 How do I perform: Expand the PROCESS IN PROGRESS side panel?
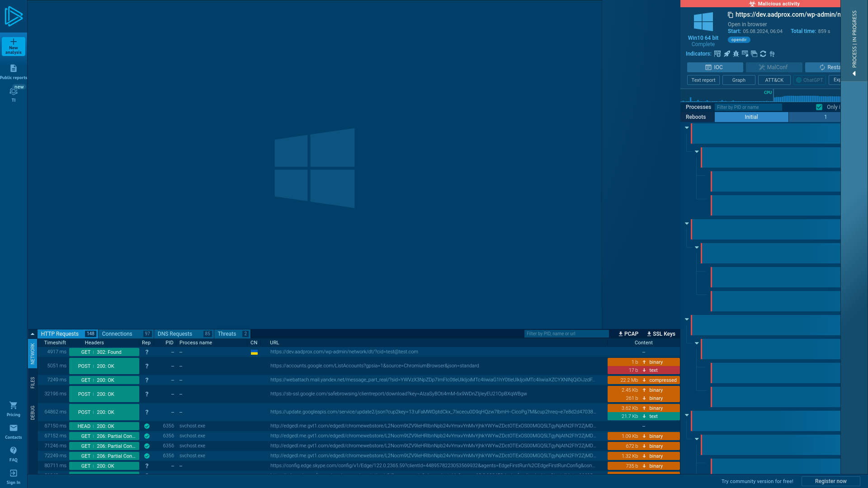click(854, 41)
